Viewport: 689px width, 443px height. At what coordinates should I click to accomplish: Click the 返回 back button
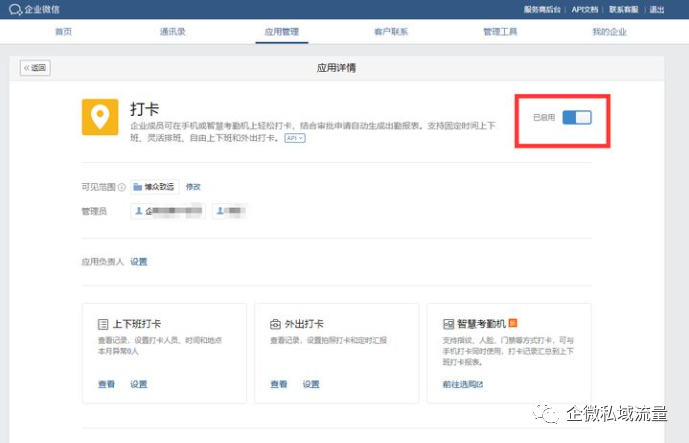pyautogui.click(x=36, y=68)
